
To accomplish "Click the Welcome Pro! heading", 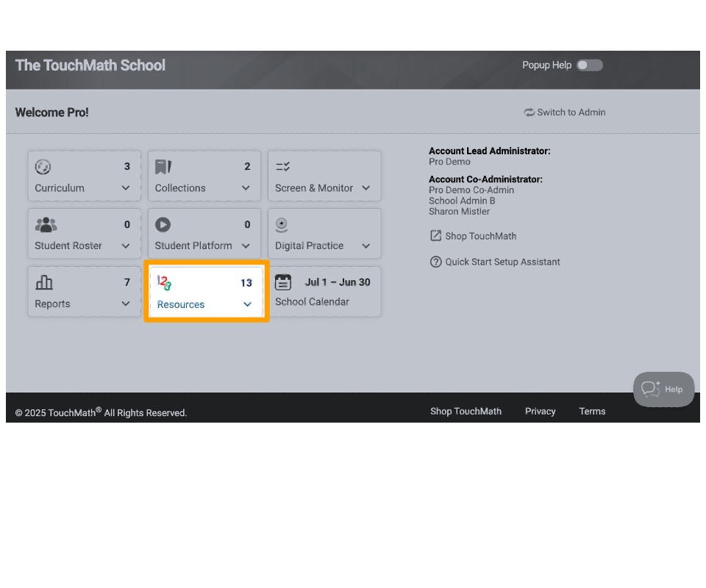I will point(51,112).
